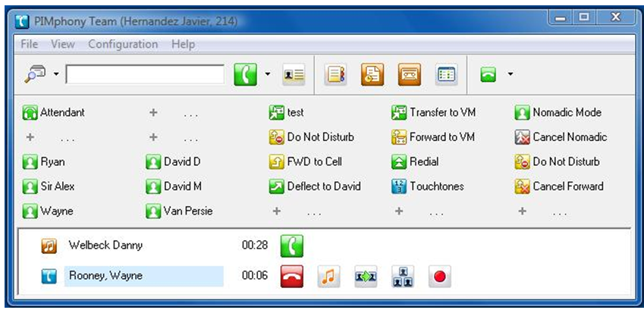The width and height of the screenshot is (644, 310).
Task: Open the View menu
Action: point(63,44)
